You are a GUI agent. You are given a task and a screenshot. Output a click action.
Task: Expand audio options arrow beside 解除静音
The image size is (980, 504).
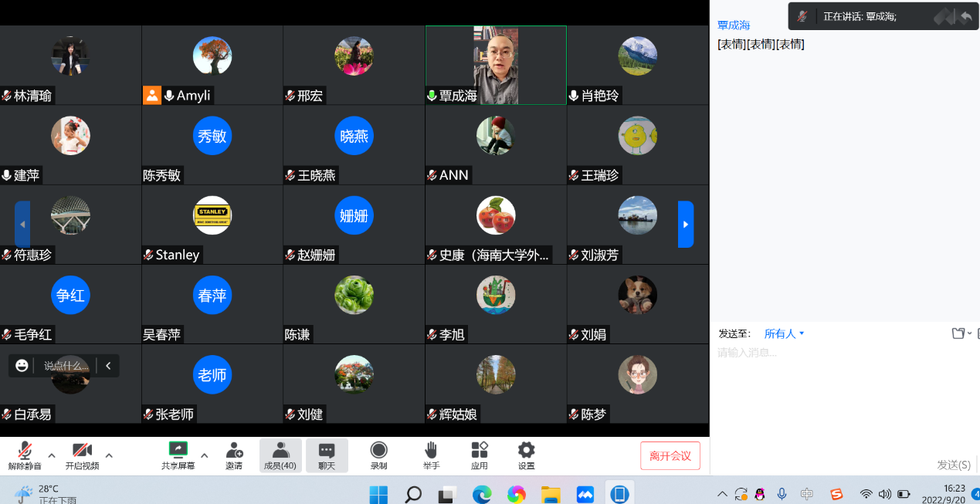(x=52, y=455)
